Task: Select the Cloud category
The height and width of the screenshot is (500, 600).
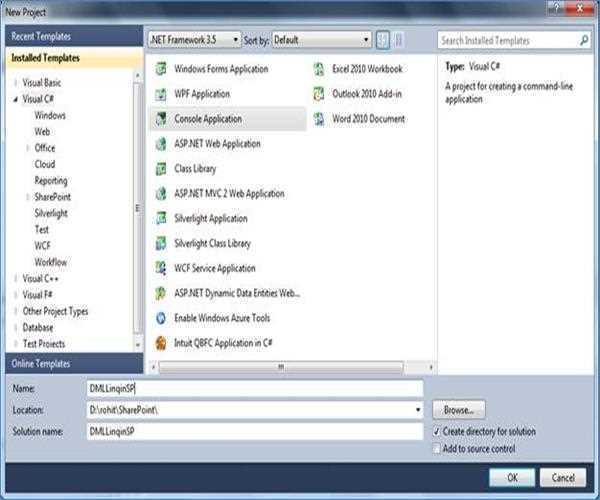Action: pyautogui.click(x=45, y=164)
